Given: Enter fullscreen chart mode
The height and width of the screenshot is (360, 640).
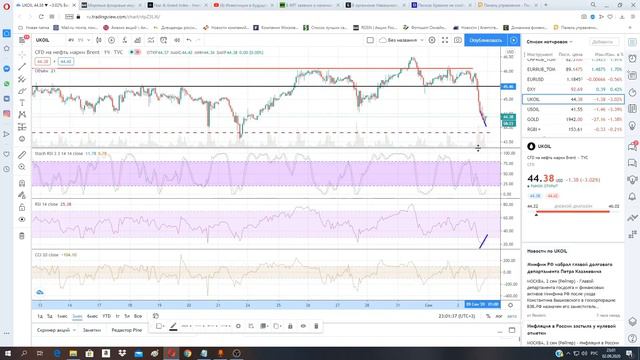Looking at the screenshot, I should point(445,40).
